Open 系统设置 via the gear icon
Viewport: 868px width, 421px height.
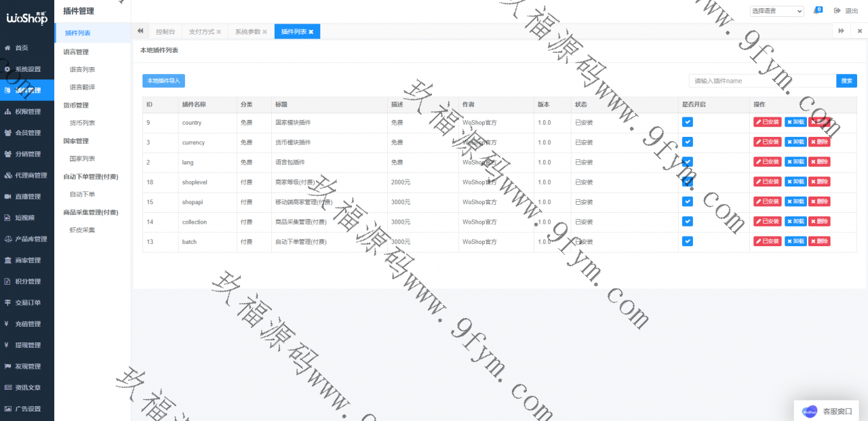coord(7,69)
